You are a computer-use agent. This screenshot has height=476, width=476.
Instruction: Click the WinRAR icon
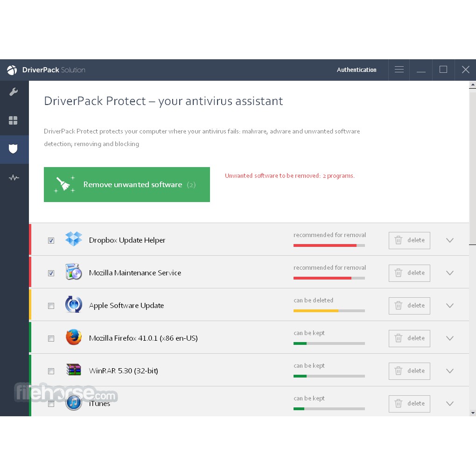click(x=74, y=370)
